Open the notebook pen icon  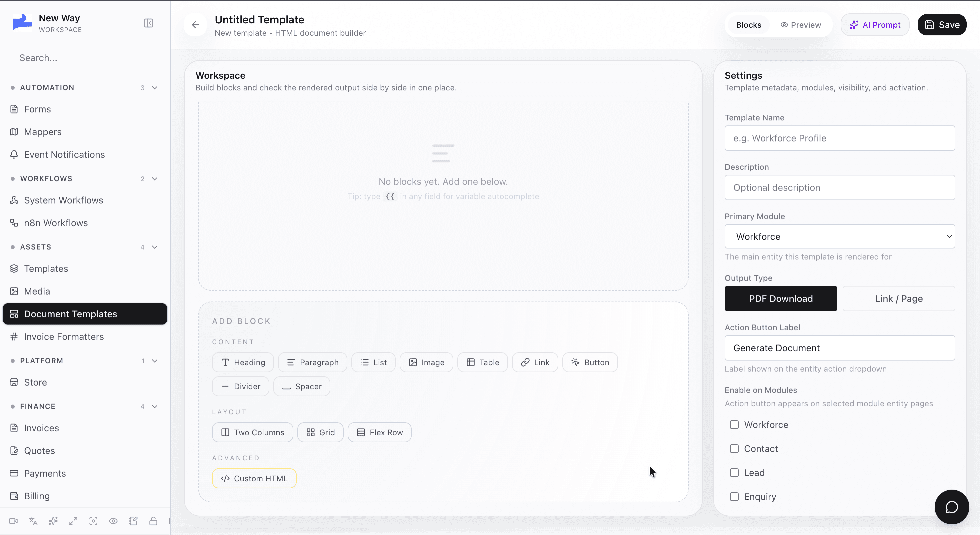pos(133,521)
